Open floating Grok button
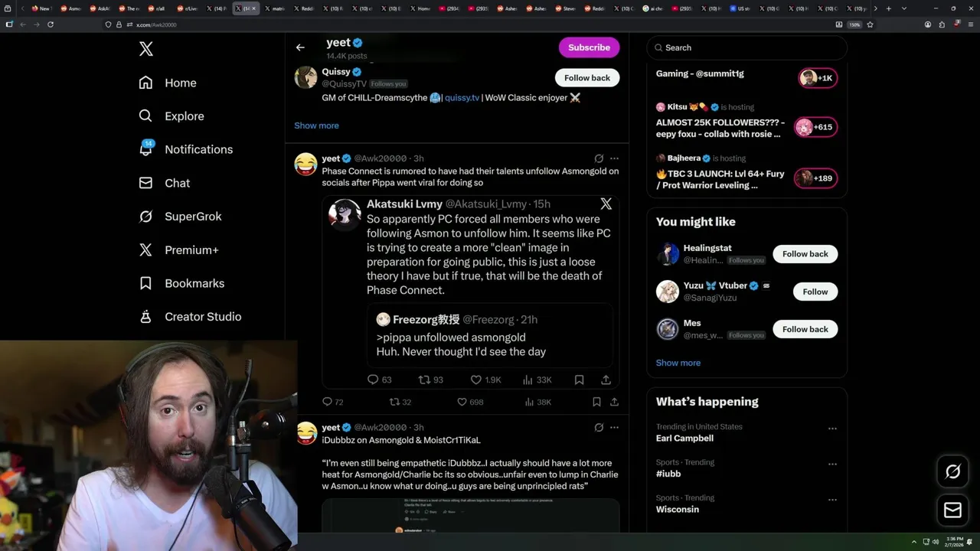The height and width of the screenshot is (551, 980). (952, 472)
